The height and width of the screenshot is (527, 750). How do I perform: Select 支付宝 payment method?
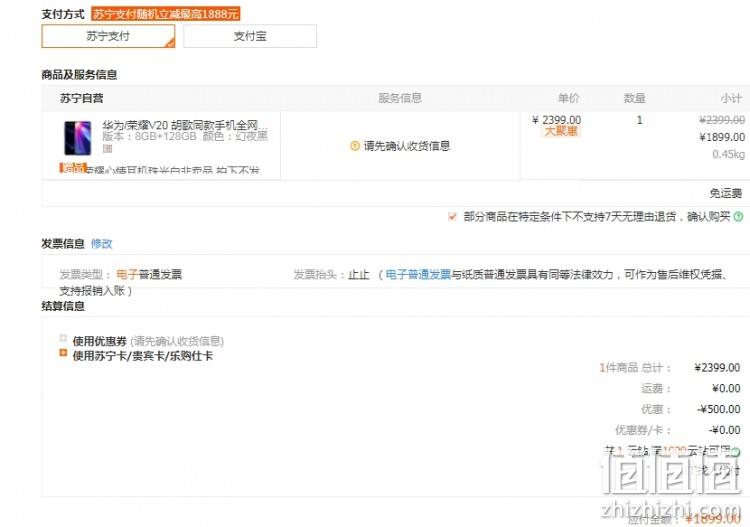pyautogui.click(x=250, y=36)
